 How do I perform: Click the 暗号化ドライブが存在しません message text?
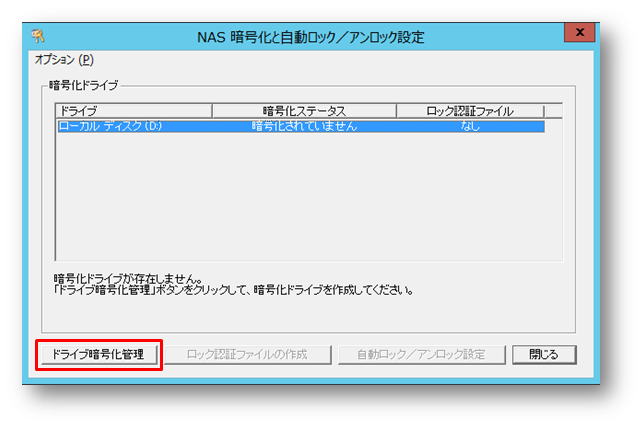click(x=128, y=279)
